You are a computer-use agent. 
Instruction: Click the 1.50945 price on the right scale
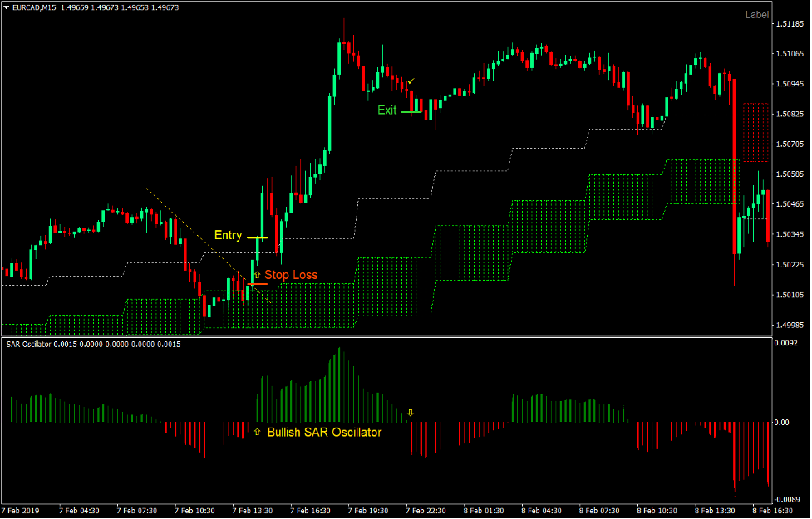point(791,86)
